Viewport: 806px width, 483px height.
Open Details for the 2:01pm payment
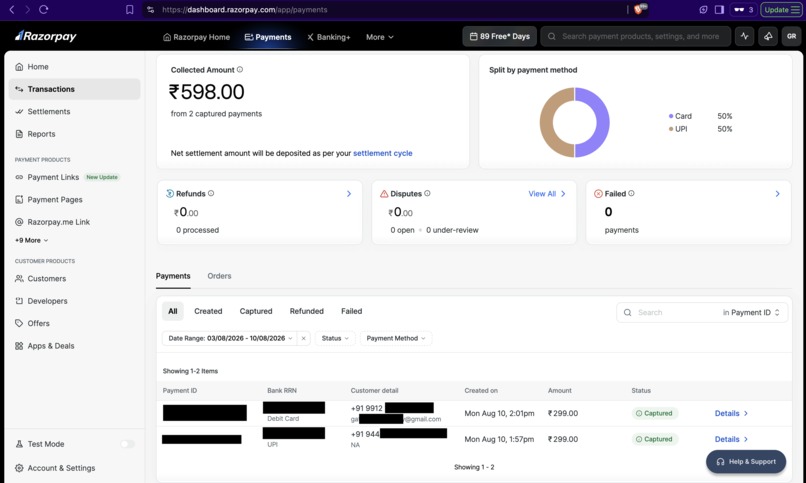731,413
